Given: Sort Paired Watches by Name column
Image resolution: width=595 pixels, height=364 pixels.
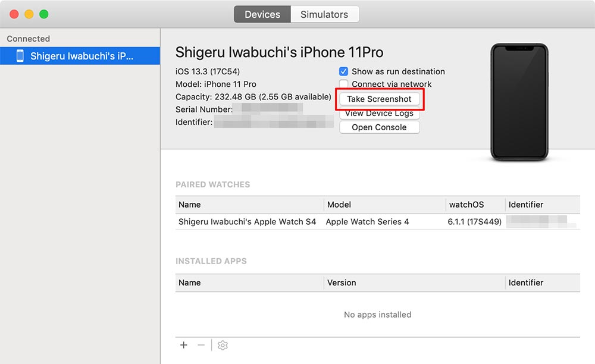Looking at the screenshot, I should click(x=249, y=205).
